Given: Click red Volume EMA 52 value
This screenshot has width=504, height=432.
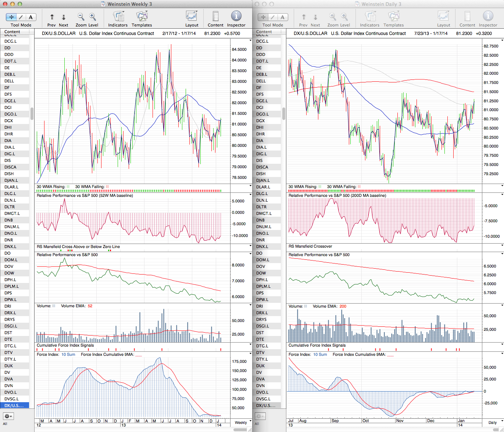Looking at the screenshot, I should coord(90,306).
